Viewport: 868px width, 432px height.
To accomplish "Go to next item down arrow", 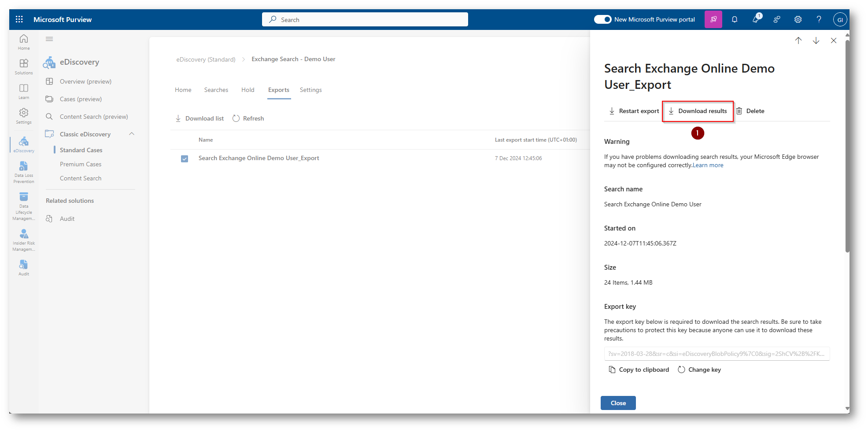I will tap(816, 40).
